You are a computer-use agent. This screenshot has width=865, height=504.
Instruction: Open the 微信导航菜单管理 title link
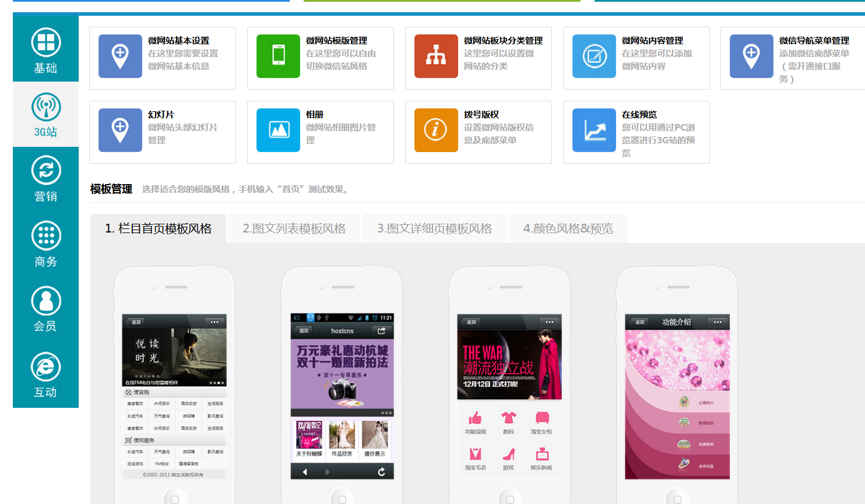click(x=814, y=41)
